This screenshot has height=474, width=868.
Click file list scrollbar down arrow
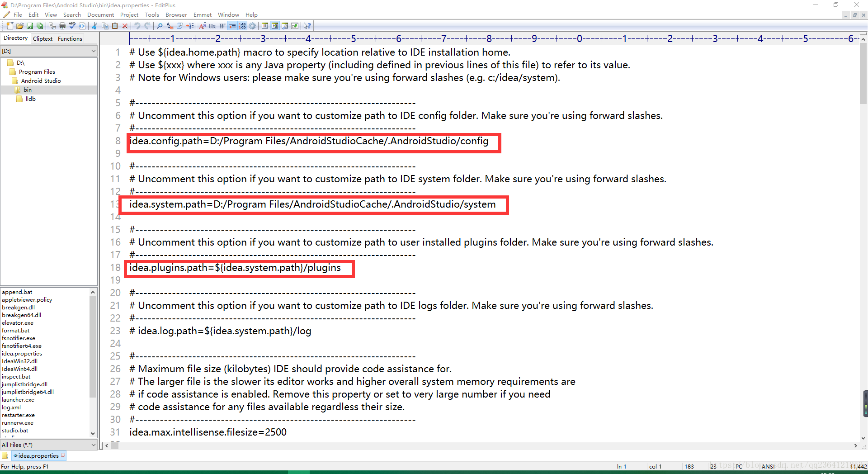[93, 433]
